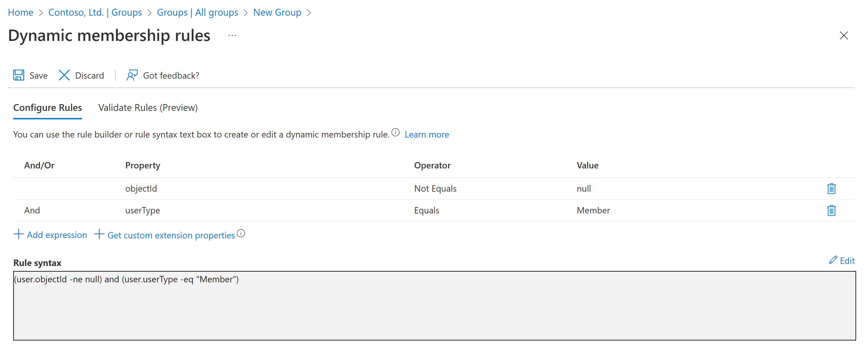Select the Configure Rules tab
The image size is (868, 353).
pyautogui.click(x=48, y=108)
